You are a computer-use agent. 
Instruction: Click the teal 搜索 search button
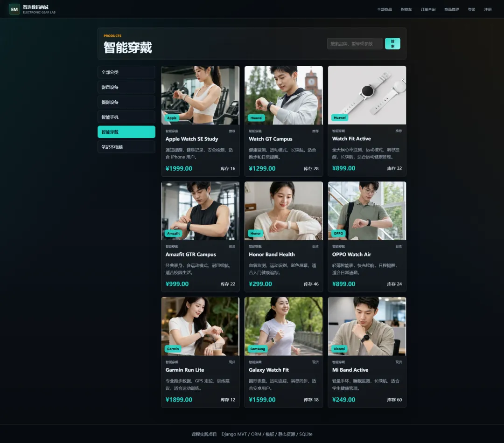click(x=392, y=44)
